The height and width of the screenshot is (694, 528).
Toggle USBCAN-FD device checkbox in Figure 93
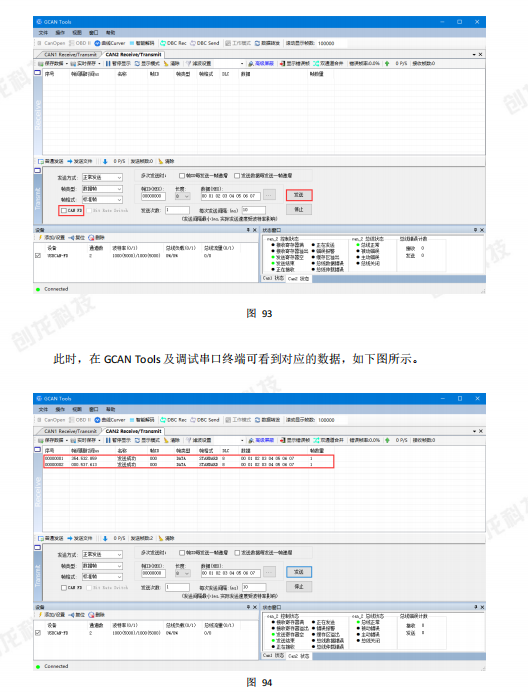tap(38, 255)
